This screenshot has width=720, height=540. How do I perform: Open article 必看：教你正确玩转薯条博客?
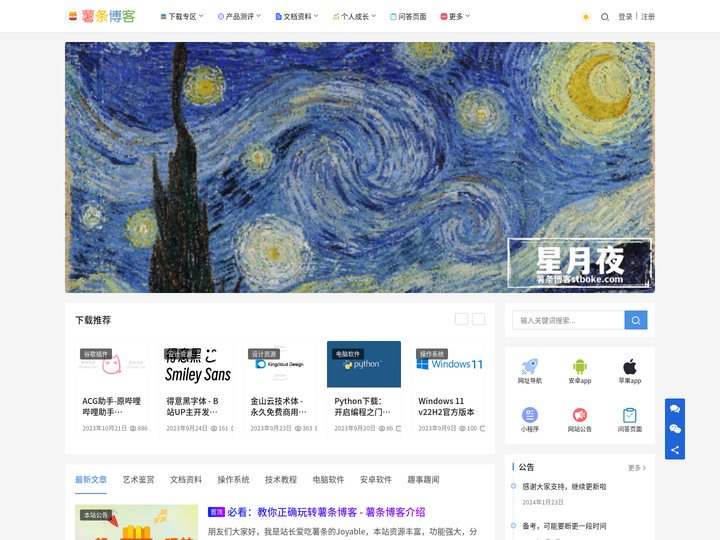tap(326, 512)
